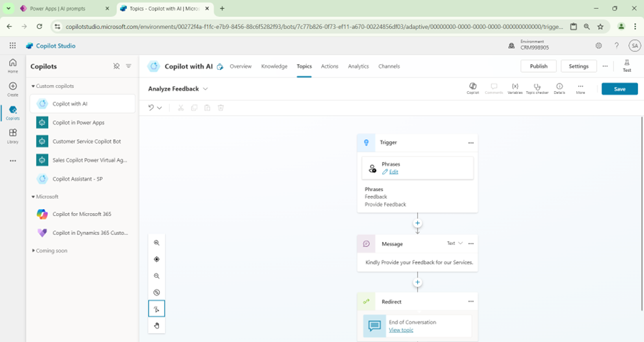The image size is (644, 342).
Task: Add node below the Trigger block
Action: (417, 223)
